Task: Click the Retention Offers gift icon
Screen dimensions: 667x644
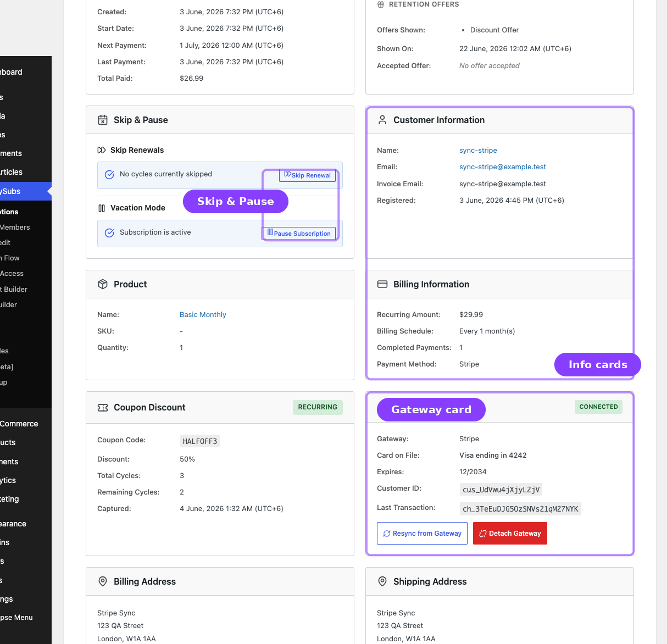Action: [x=381, y=4]
